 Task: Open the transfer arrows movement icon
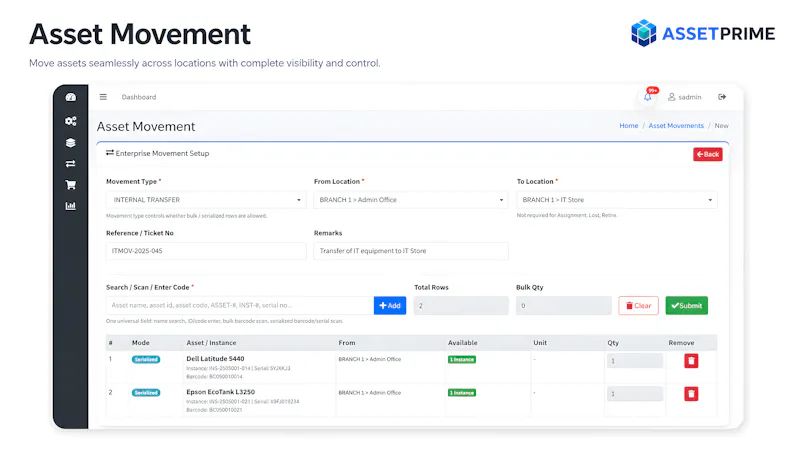[x=70, y=164]
